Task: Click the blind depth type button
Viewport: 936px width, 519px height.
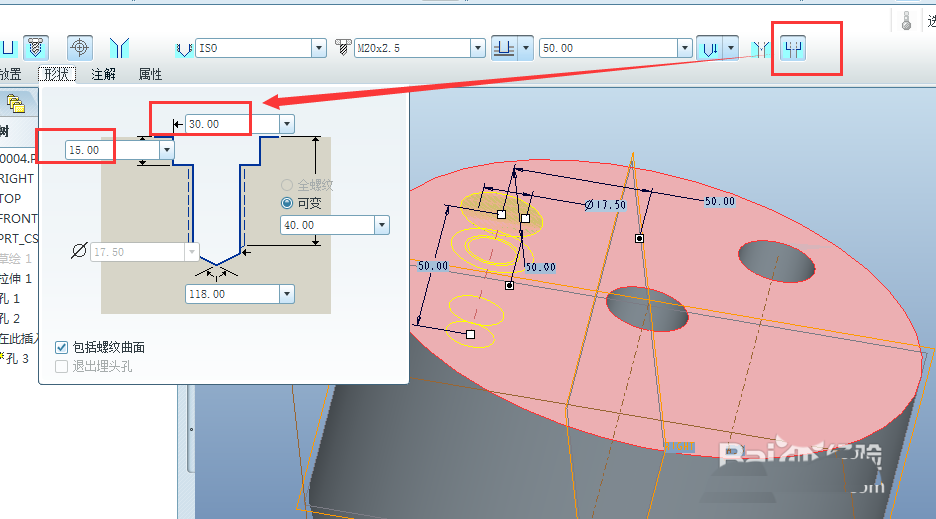Action: [504, 48]
